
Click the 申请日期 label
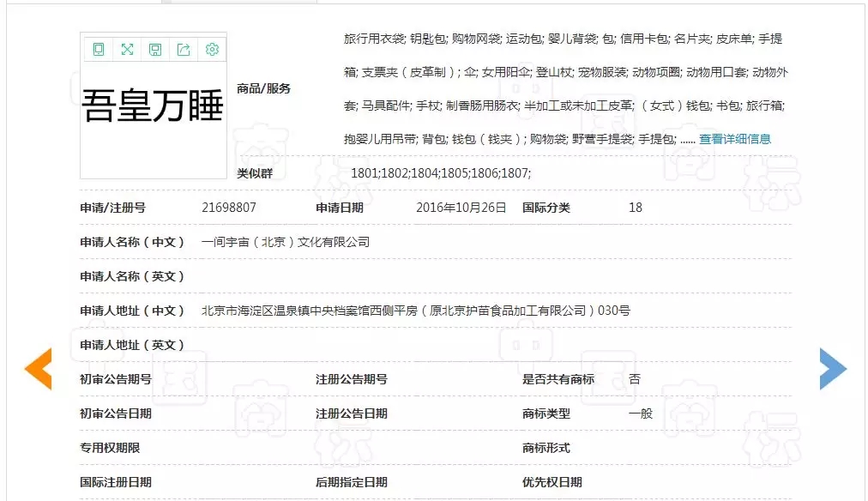340,208
